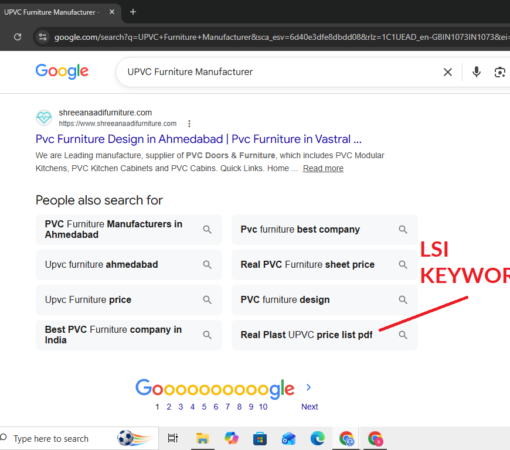The width and height of the screenshot is (510, 450).
Task: Open Copilot from the taskbar
Action: tap(231, 438)
